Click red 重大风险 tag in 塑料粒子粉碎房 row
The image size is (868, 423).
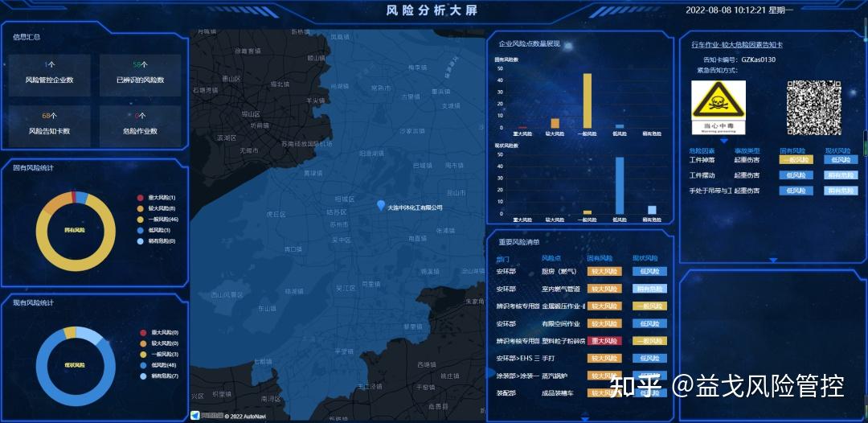point(604,340)
